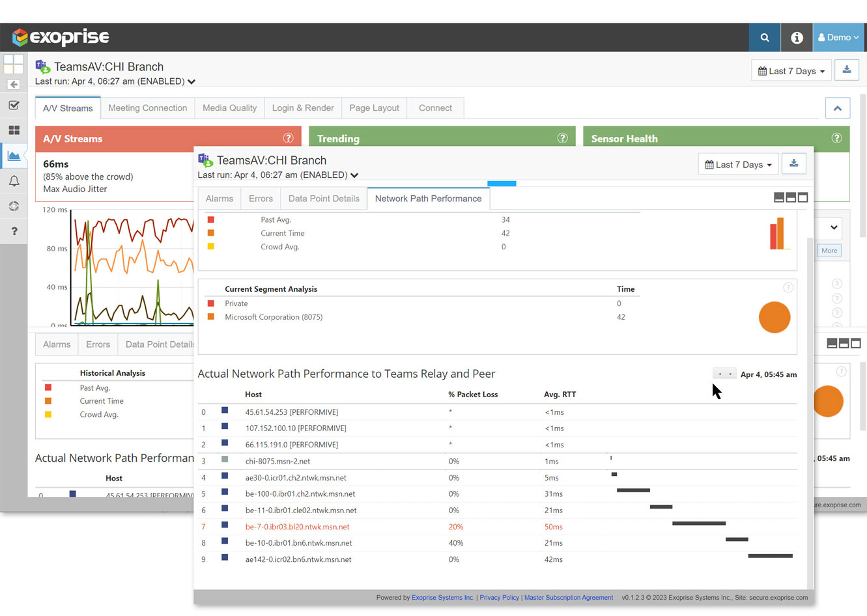Image resolution: width=867 pixels, height=616 pixels.
Task: Switch to Login & Render tab
Action: coord(303,108)
